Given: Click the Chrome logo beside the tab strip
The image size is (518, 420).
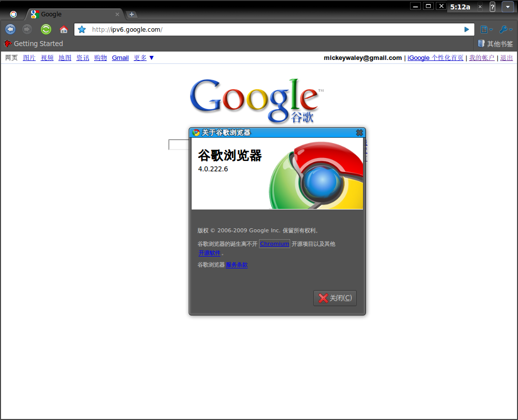Looking at the screenshot, I should click(x=13, y=14).
